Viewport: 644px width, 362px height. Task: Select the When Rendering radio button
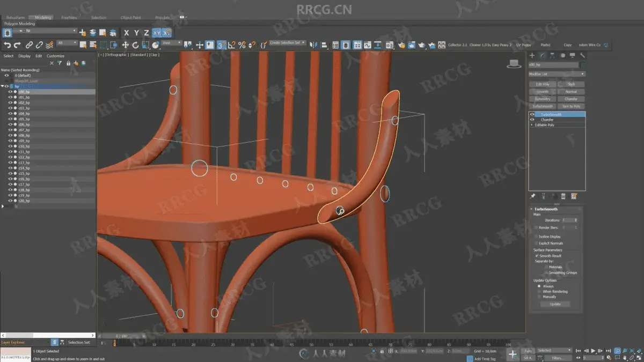coord(539,292)
